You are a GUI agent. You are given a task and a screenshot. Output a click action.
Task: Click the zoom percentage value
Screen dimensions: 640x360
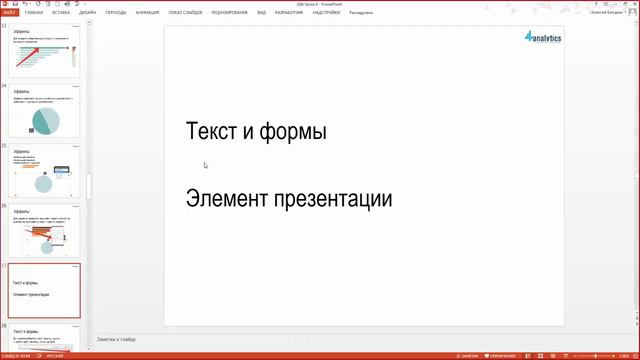[x=624, y=356]
